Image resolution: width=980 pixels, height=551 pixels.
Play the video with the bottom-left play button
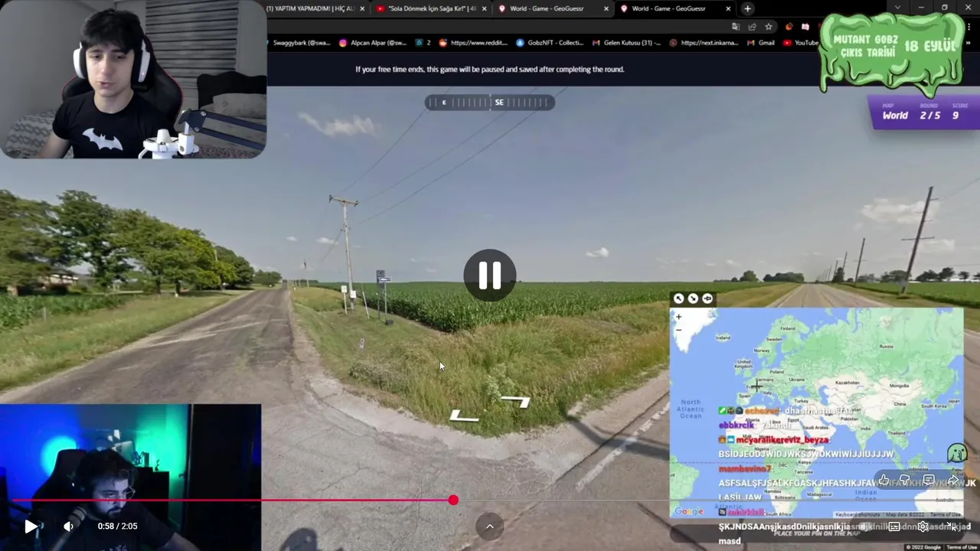pyautogui.click(x=31, y=527)
